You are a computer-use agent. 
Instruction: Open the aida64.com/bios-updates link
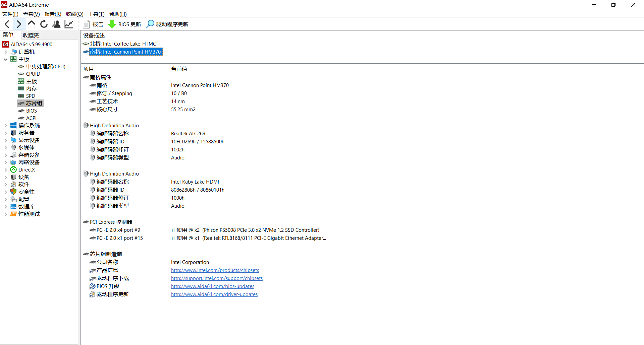213,286
